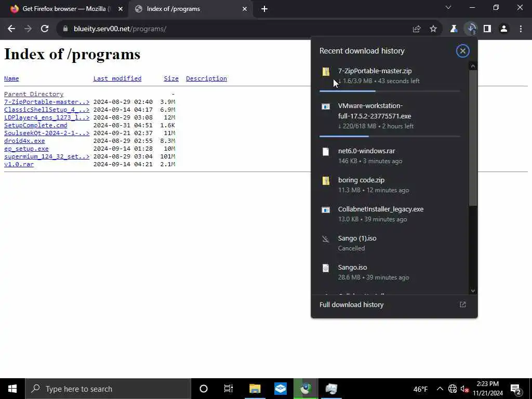The image size is (532, 399).
Task: Go back to the previous page
Action: tap(11, 29)
